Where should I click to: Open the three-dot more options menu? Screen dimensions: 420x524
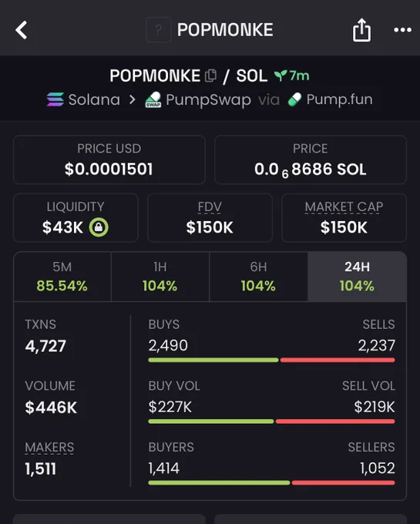pyautogui.click(x=402, y=30)
